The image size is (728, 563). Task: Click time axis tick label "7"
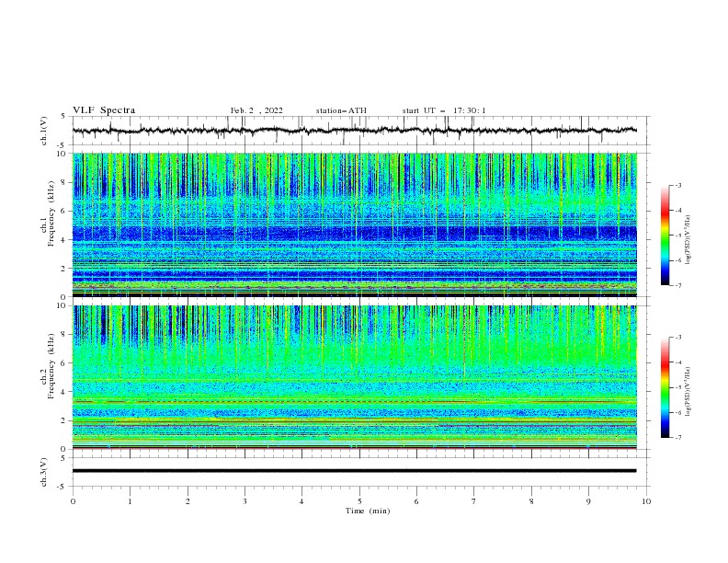[x=474, y=501]
